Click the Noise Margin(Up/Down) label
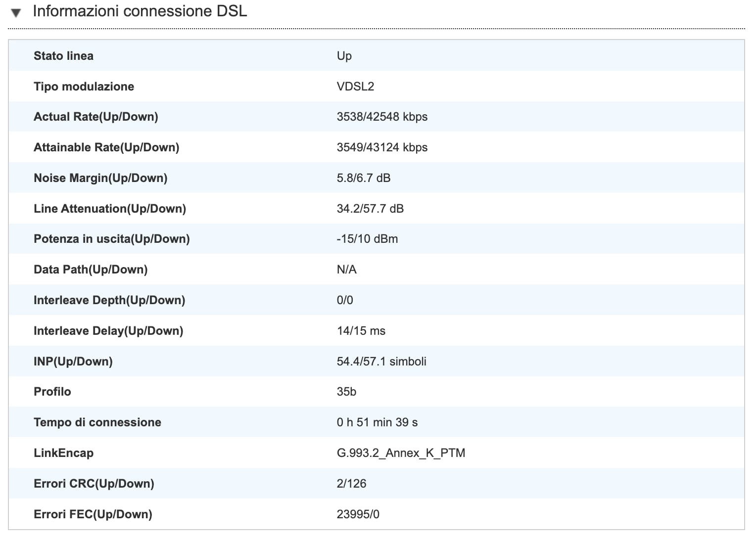Viewport: 756px width, 543px height. pyautogui.click(x=100, y=178)
